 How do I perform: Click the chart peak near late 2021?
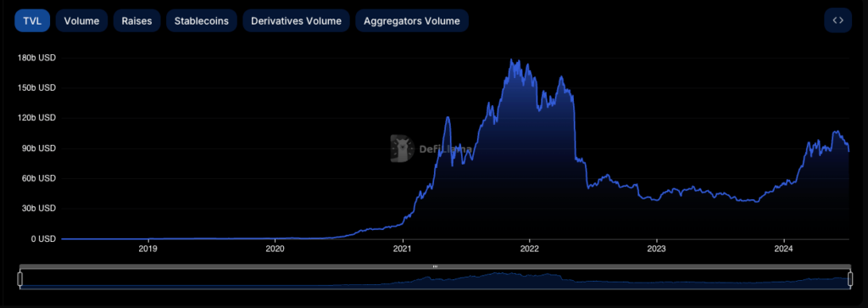(511, 59)
